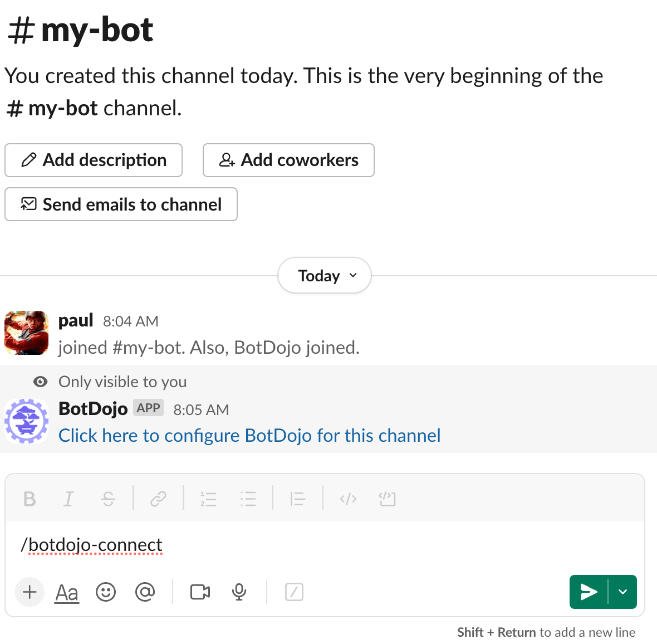Image resolution: width=657 pixels, height=644 pixels.
Task: Mention someone with the @ icon
Action: (x=145, y=592)
